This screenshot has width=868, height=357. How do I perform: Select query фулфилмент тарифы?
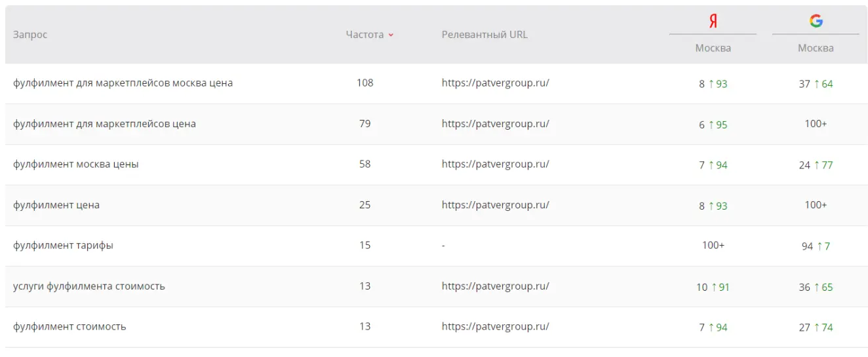coord(63,246)
